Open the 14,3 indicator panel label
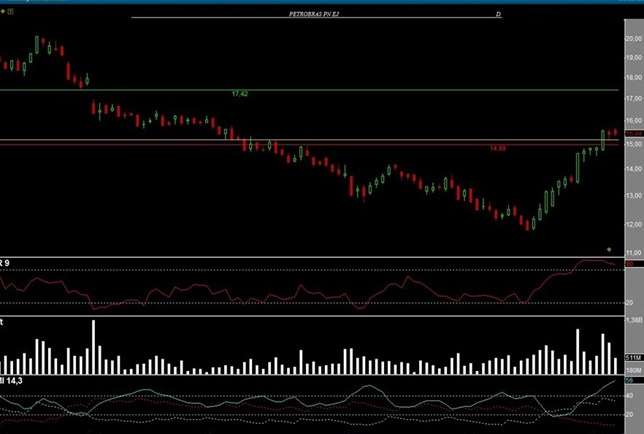 pos(12,381)
